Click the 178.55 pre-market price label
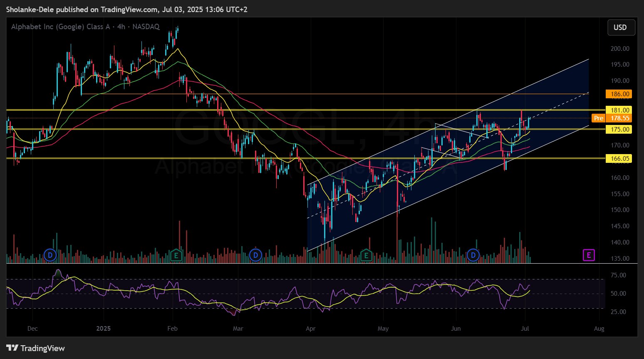 click(620, 118)
